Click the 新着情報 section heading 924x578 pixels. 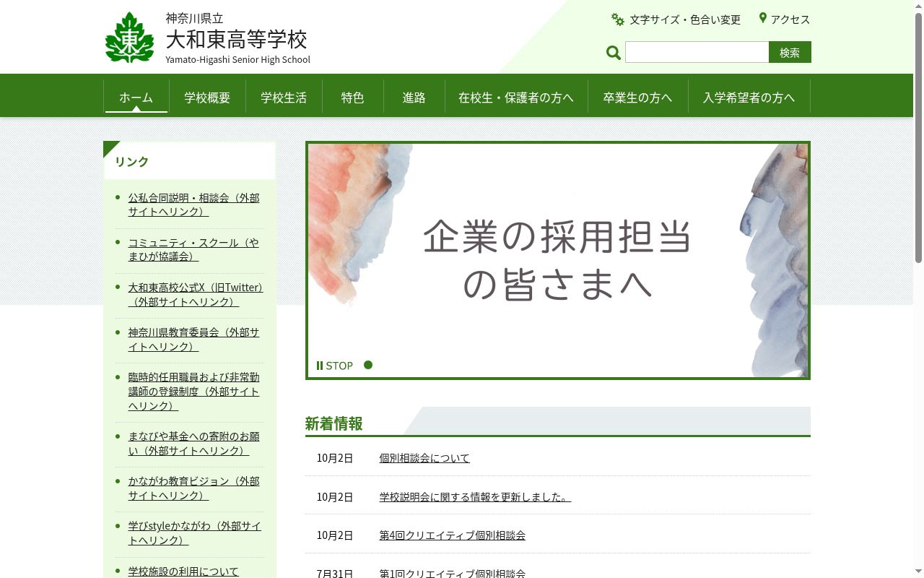click(x=334, y=423)
